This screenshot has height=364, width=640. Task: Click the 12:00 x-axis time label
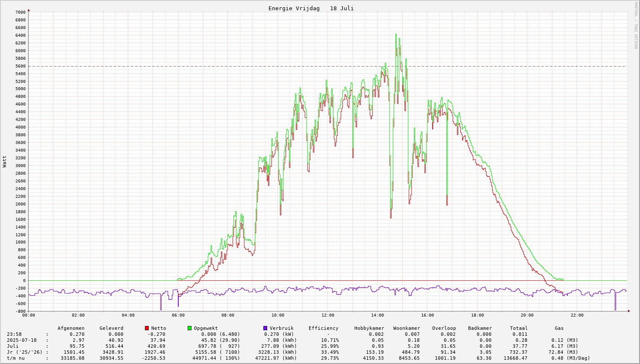pyautogui.click(x=328, y=315)
